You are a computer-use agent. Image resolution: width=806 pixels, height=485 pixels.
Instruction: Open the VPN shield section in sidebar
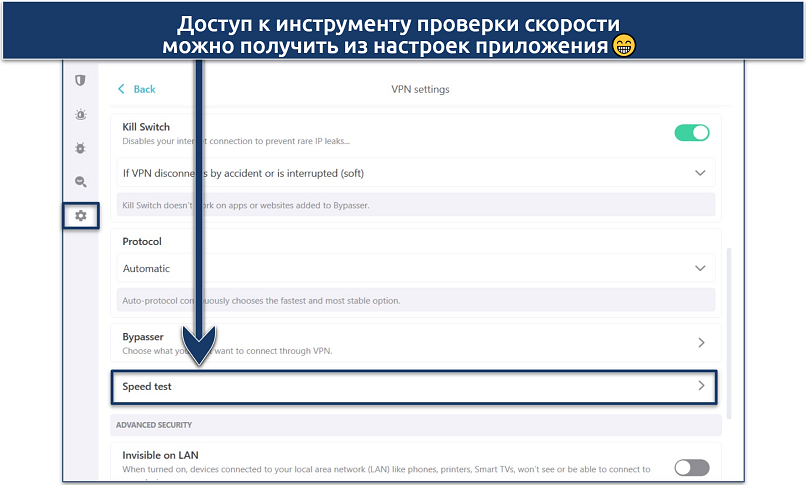(81, 81)
